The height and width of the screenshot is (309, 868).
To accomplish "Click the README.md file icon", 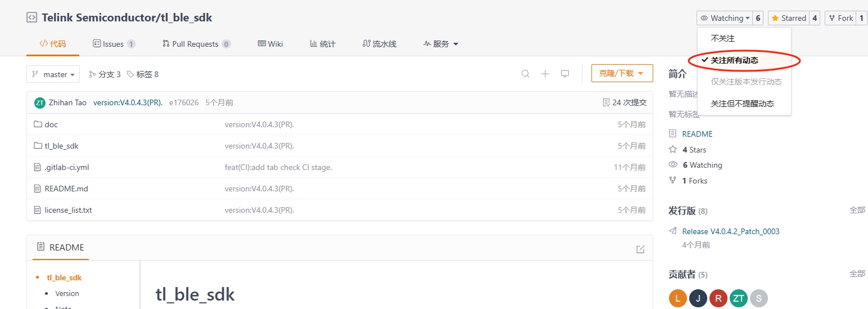I will pos(38,189).
